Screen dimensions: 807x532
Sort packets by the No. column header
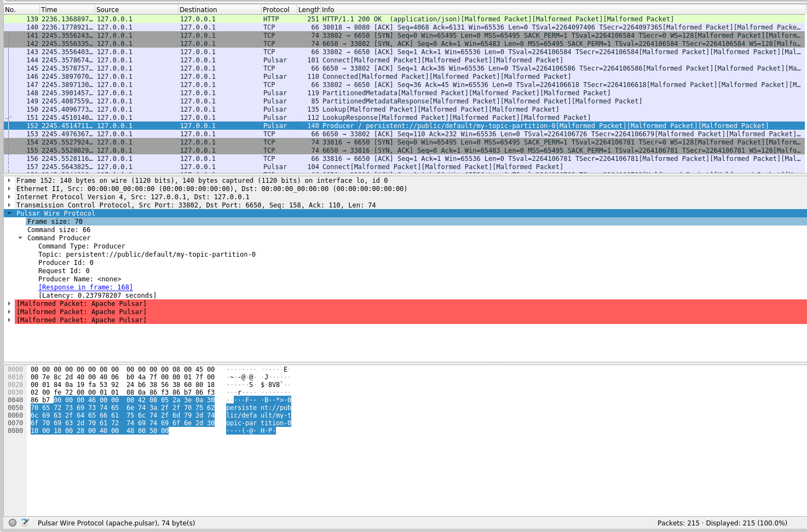pyautogui.click(x=21, y=9)
